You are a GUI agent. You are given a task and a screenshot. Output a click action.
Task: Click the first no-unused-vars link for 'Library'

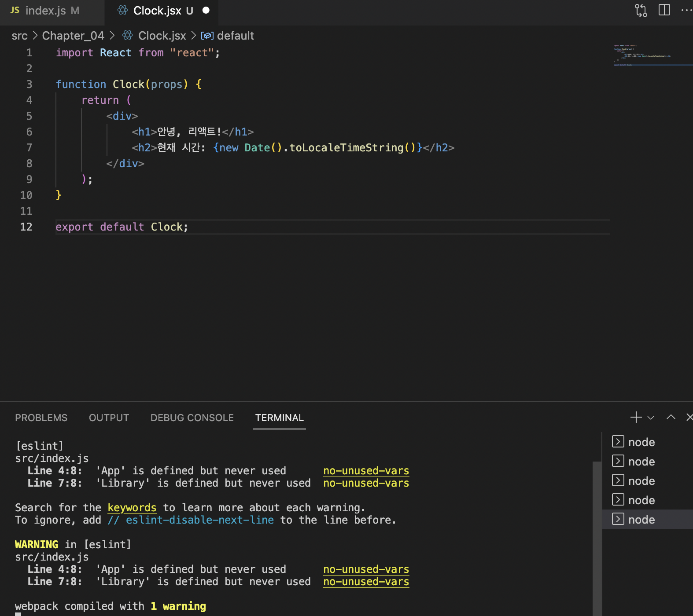pos(366,483)
